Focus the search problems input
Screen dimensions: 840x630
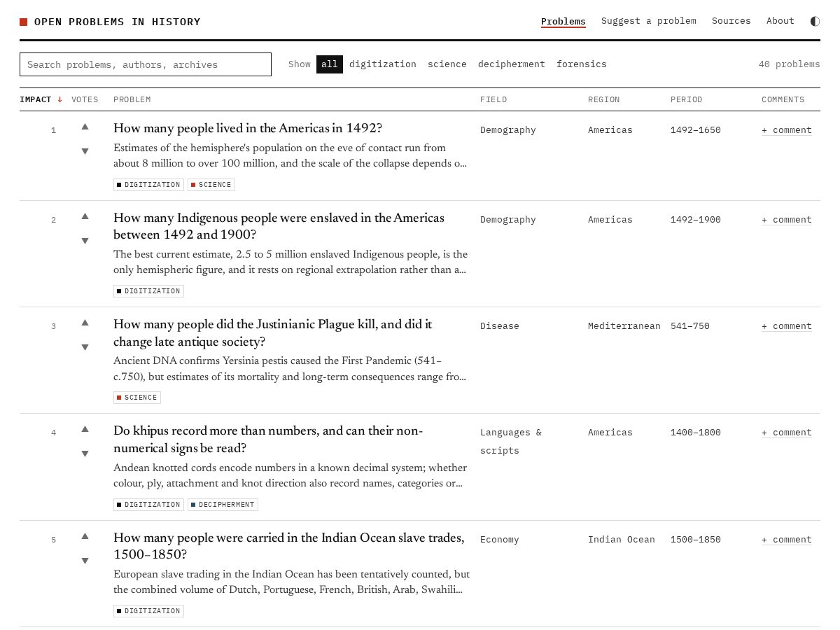click(146, 64)
